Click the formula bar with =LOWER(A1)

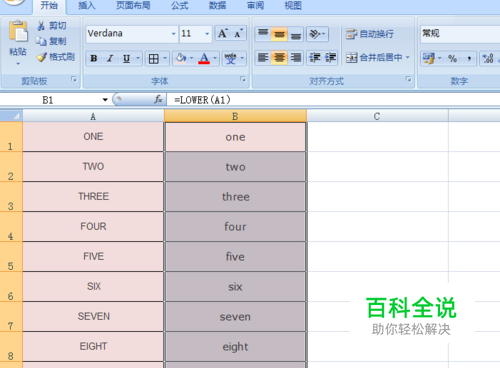(333, 100)
